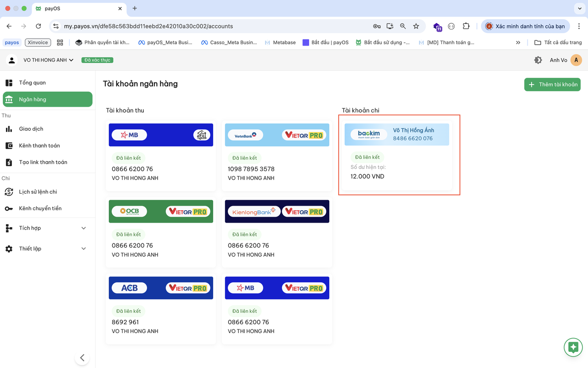The image size is (588, 368).
Task: Select the VietinBank account card
Action: (x=277, y=156)
